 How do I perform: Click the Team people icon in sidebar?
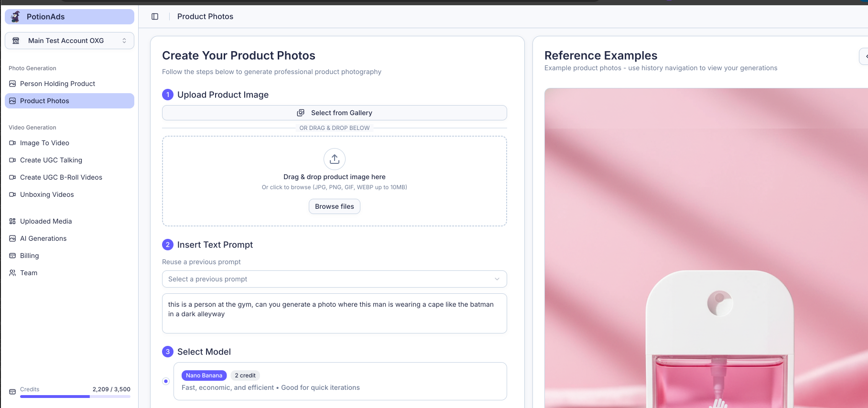(x=12, y=273)
